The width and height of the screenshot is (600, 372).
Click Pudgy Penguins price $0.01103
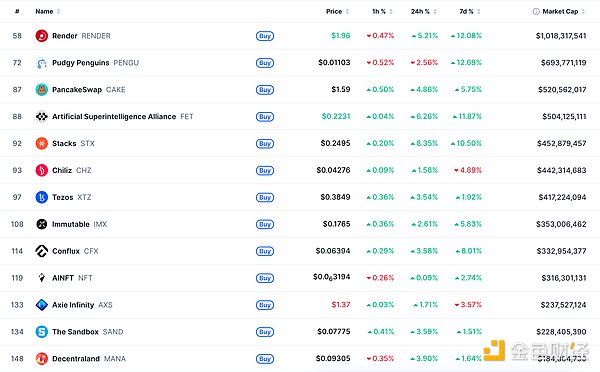(x=334, y=62)
